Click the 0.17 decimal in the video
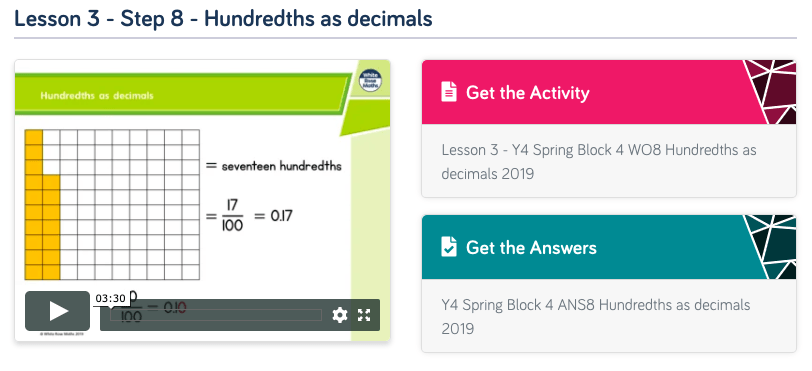This screenshot has width=812, height=371. [x=282, y=215]
